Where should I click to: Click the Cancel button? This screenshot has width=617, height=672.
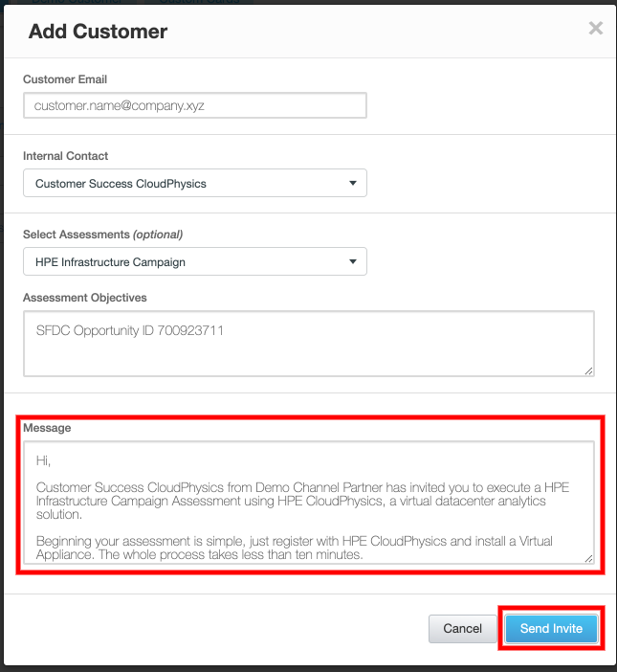463,629
